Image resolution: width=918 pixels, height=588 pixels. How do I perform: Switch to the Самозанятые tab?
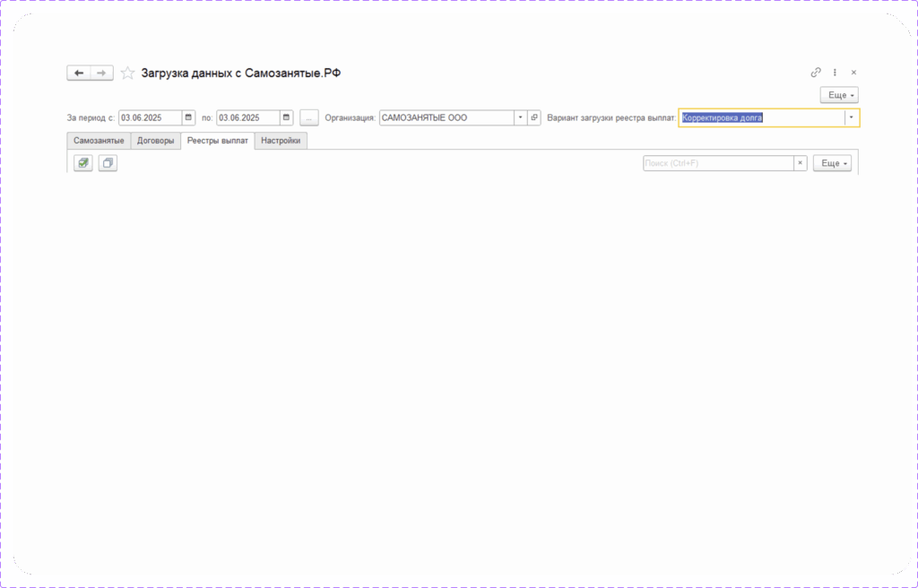99,141
